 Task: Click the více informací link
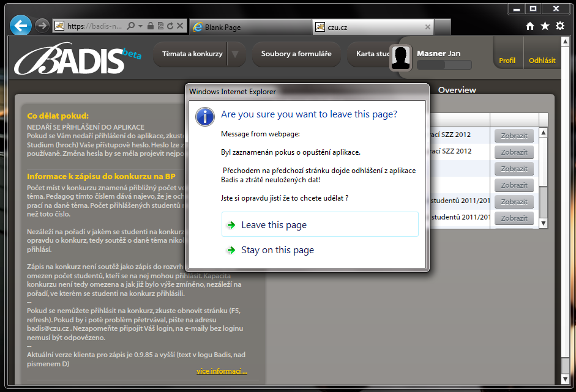click(222, 371)
